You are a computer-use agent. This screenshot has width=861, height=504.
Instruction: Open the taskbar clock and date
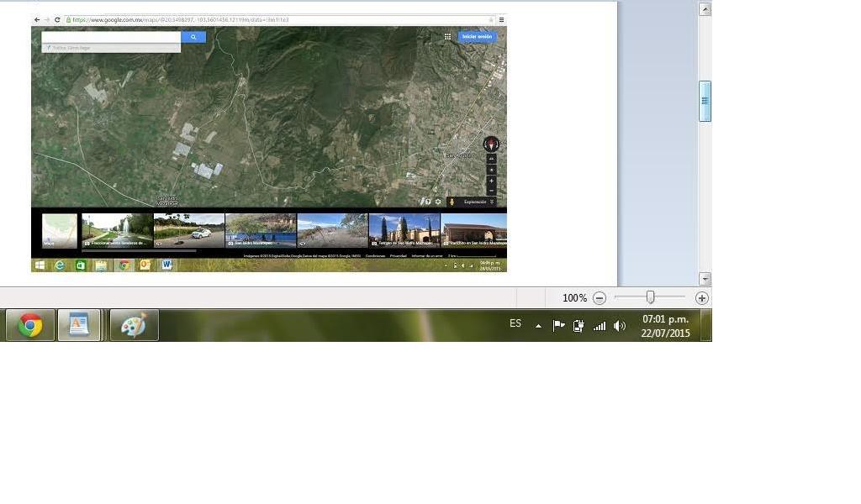(x=665, y=326)
